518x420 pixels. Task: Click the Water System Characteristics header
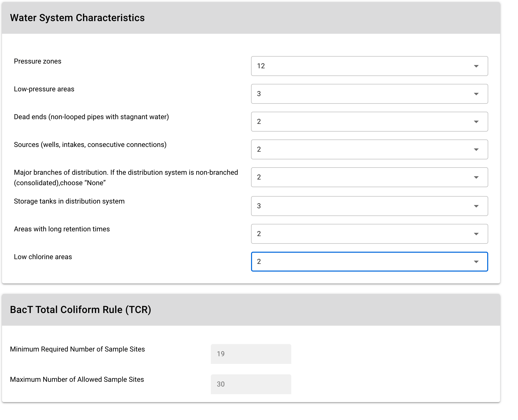pyautogui.click(x=77, y=18)
